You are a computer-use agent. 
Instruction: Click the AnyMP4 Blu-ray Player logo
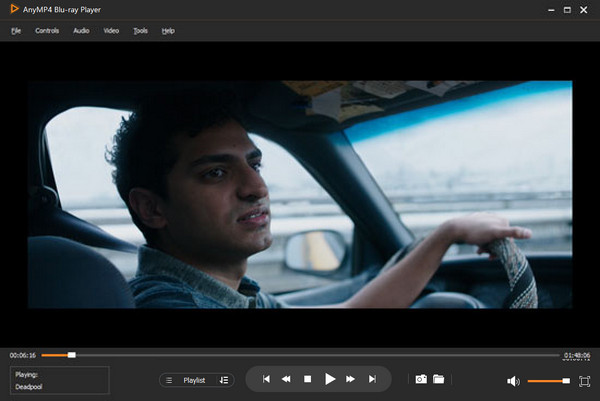coord(14,8)
